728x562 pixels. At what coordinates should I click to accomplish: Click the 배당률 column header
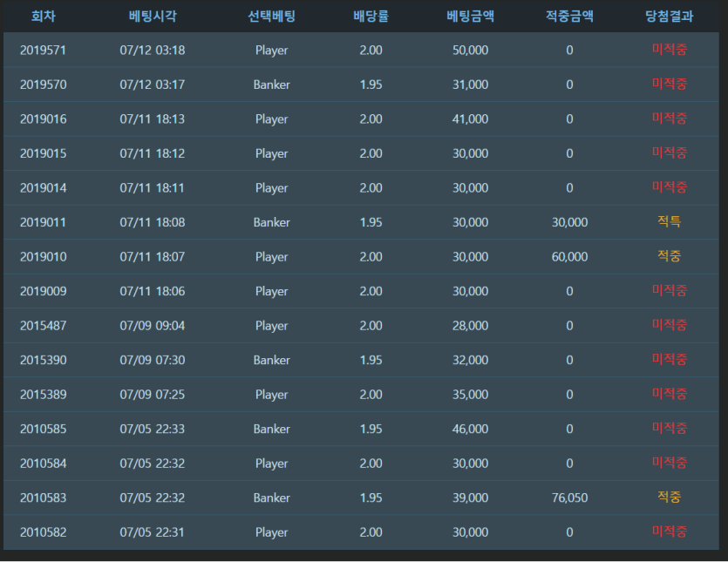(x=371, y=17)
